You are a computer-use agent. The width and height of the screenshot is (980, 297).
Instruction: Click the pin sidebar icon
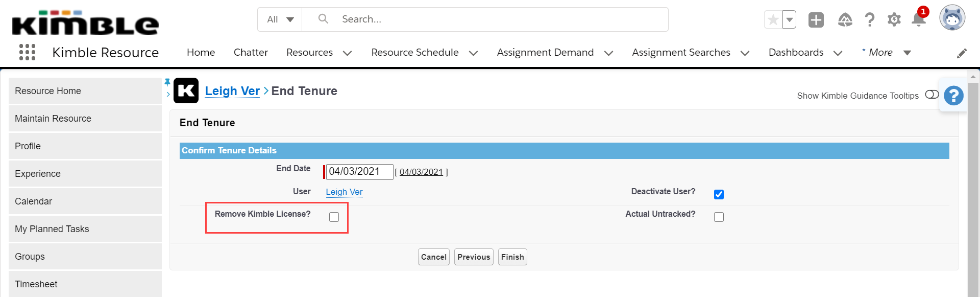click(x=167, y=82)
